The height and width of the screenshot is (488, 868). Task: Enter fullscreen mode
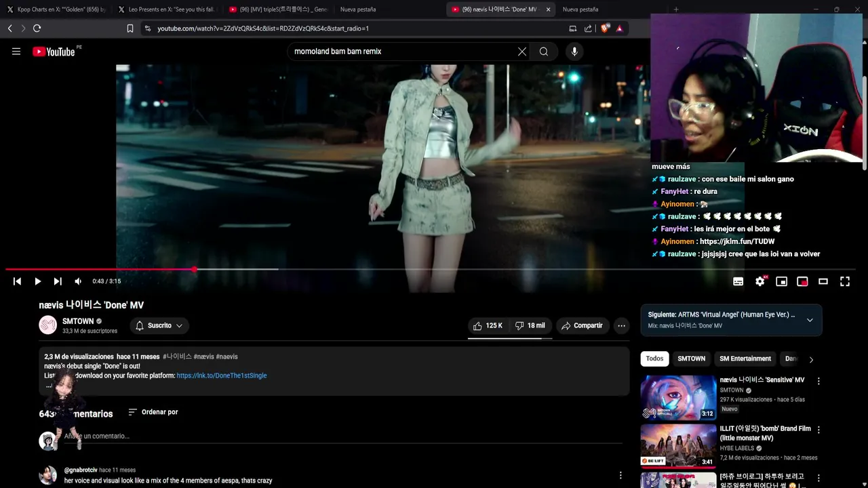click(x=845, y=281)
